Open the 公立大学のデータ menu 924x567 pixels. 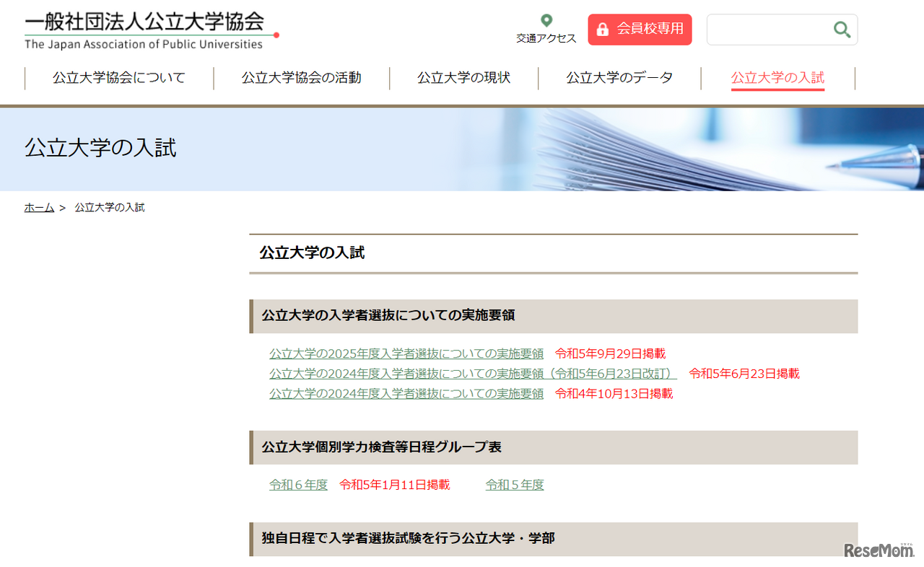(x=619, y=78)
